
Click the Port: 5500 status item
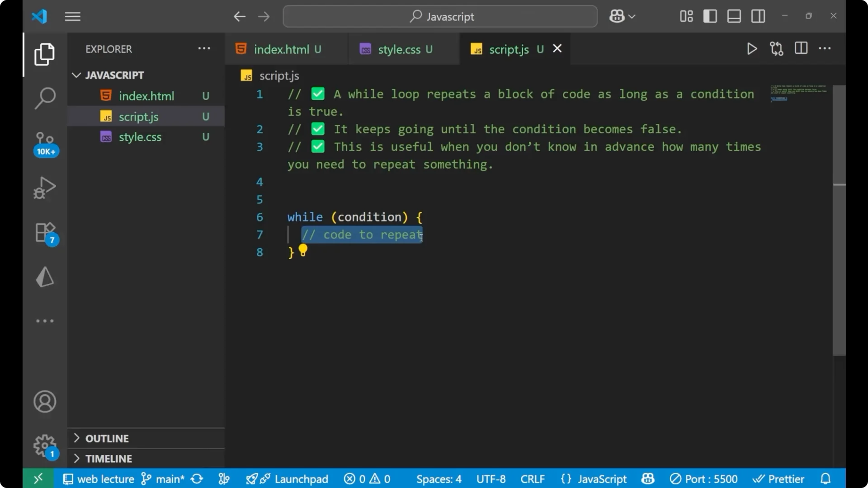[x=704, y=479]
